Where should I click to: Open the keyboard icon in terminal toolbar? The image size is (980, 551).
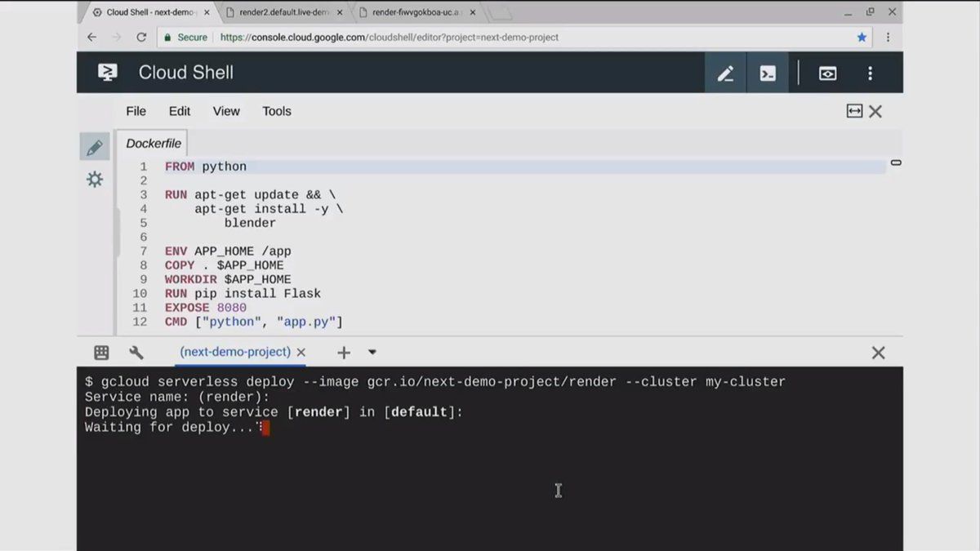(101, 353)
